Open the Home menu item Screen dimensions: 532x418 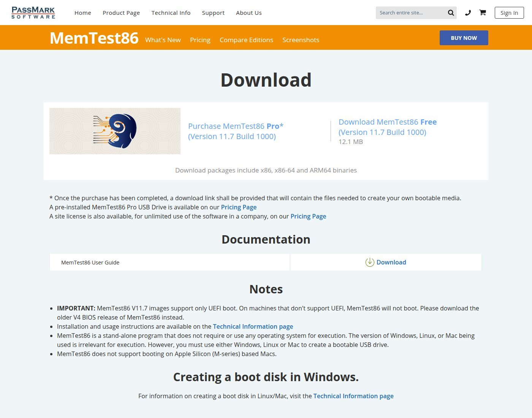click(x=83, y=13)
